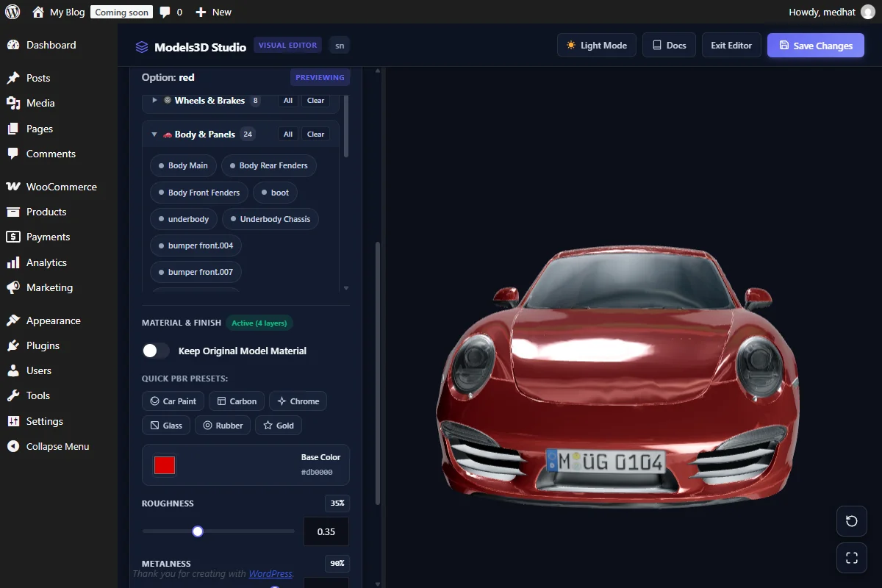Toggle the Body Main part chip
The width and height of the screenshot is (882, 588).
184,165
